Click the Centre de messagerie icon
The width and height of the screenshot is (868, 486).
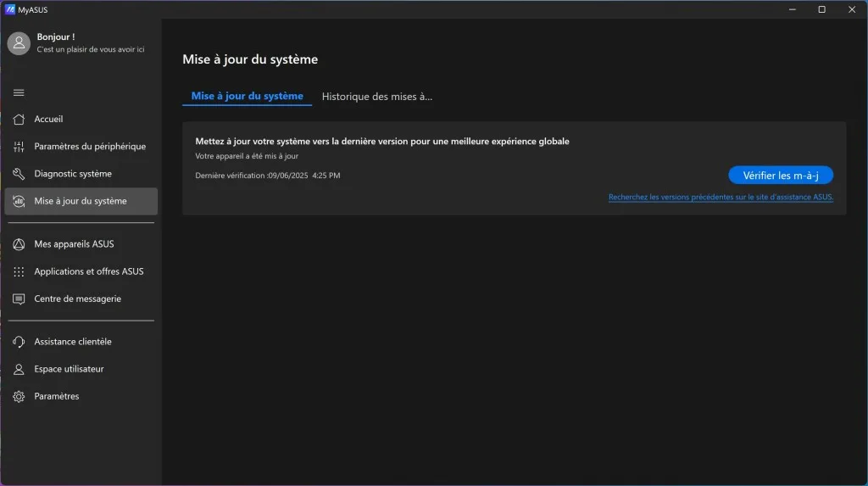point(19,299)
